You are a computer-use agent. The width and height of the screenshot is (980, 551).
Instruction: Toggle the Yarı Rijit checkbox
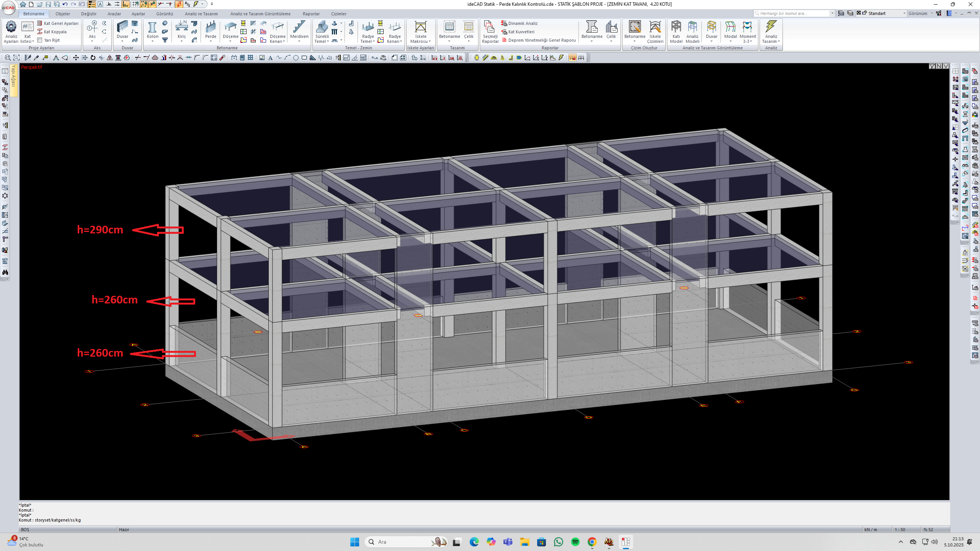point(39,40)
